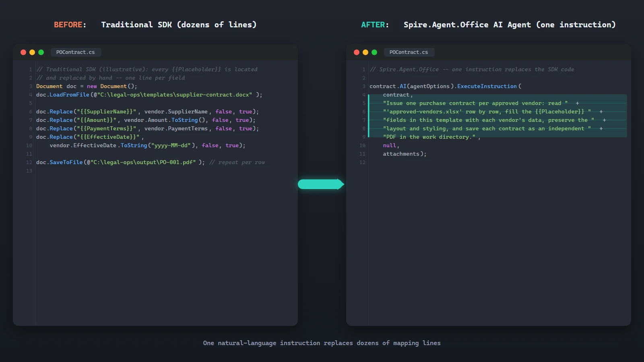Click the red close dot in the right code window

(357, 52)
